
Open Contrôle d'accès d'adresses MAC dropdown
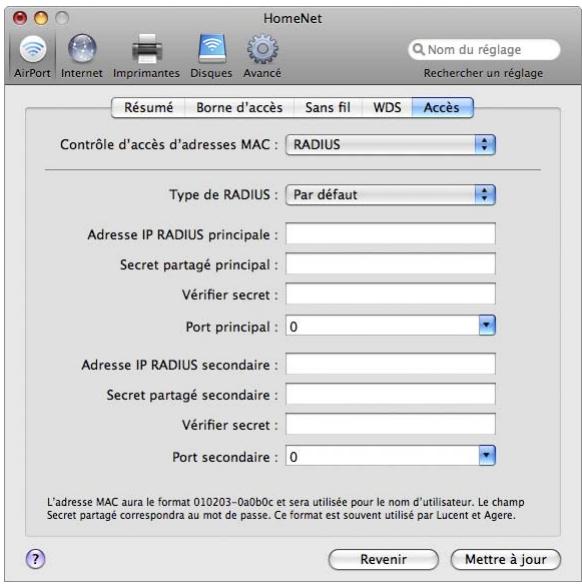click(x=390, y=145)
